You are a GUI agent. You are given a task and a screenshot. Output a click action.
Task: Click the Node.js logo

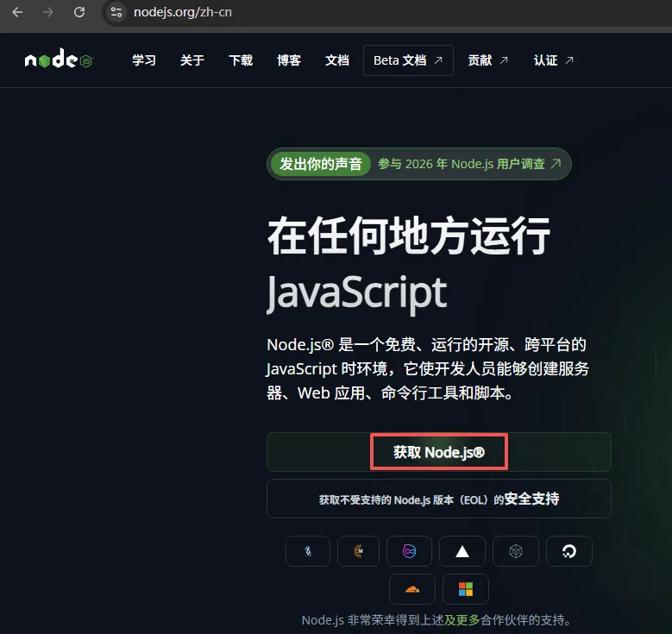[x=59, y=59]
